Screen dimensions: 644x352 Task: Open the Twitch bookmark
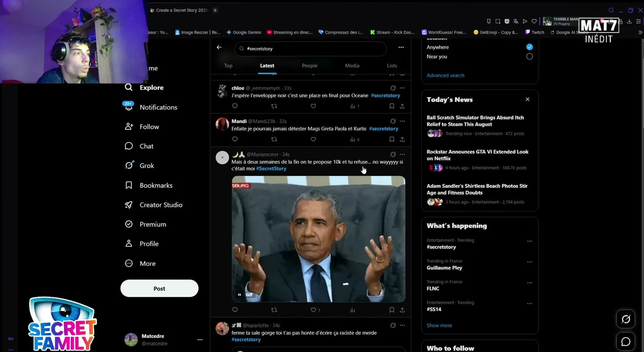click(535, 32)
